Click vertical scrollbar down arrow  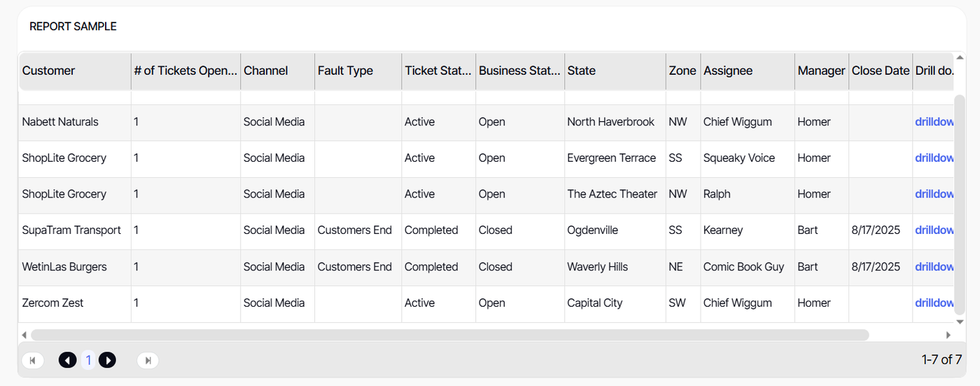point(960,322)
